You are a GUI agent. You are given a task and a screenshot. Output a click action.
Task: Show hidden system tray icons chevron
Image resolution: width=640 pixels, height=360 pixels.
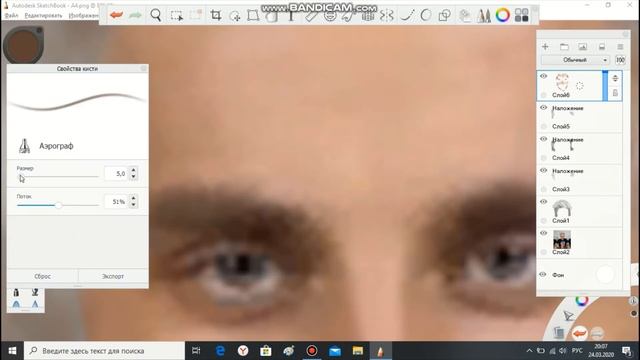click(x=529, y=351)
